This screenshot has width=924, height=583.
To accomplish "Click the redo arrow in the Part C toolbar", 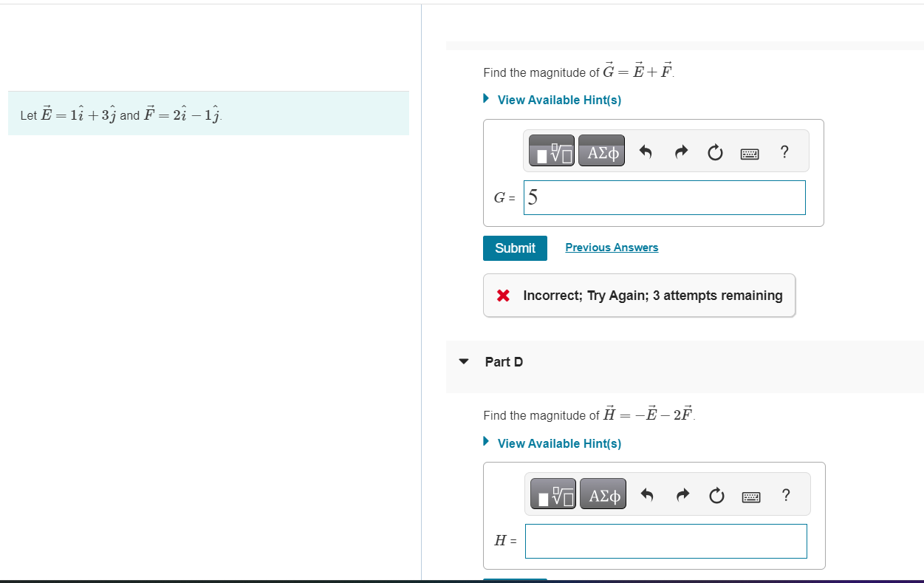I will 680,151.
